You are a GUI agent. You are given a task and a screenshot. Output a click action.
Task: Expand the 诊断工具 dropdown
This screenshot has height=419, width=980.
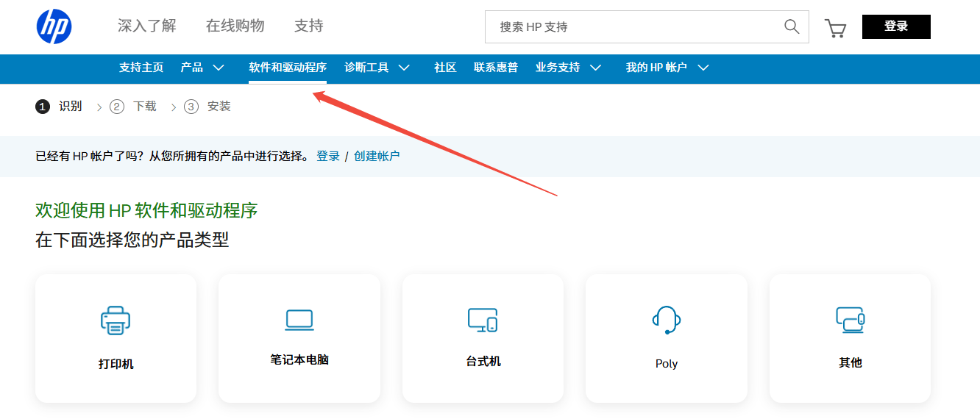[x=404, y=68]
